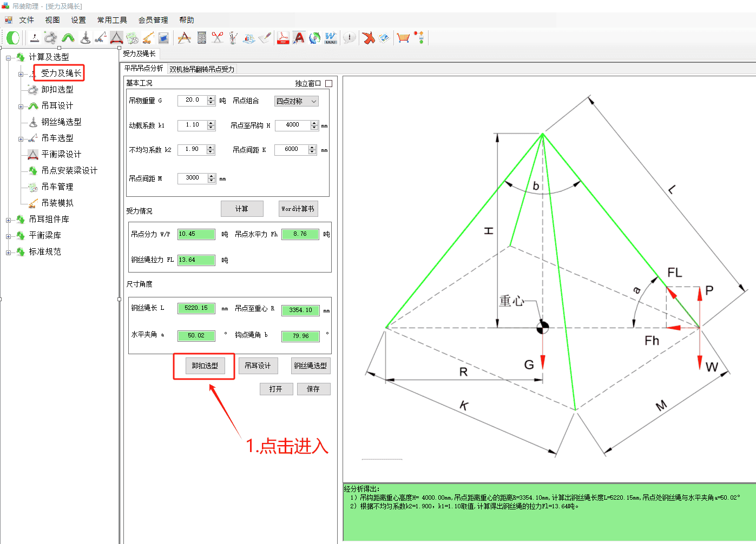Collapse the 计算及选型 tree node
This screenshot has height=544, width=756.
pos(9,57)
